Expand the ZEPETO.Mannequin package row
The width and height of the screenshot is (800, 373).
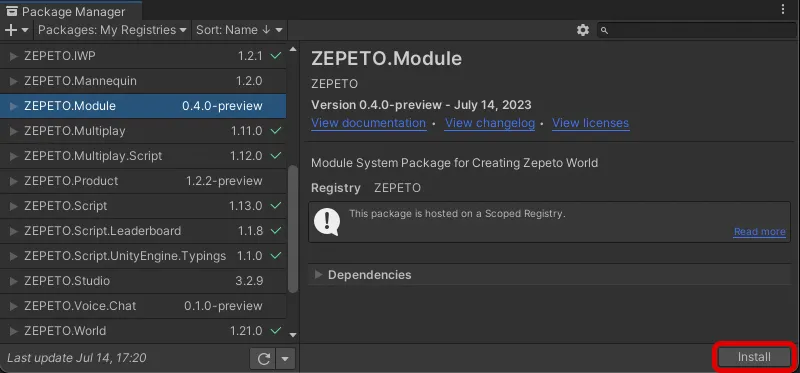[x=14, y=81]
